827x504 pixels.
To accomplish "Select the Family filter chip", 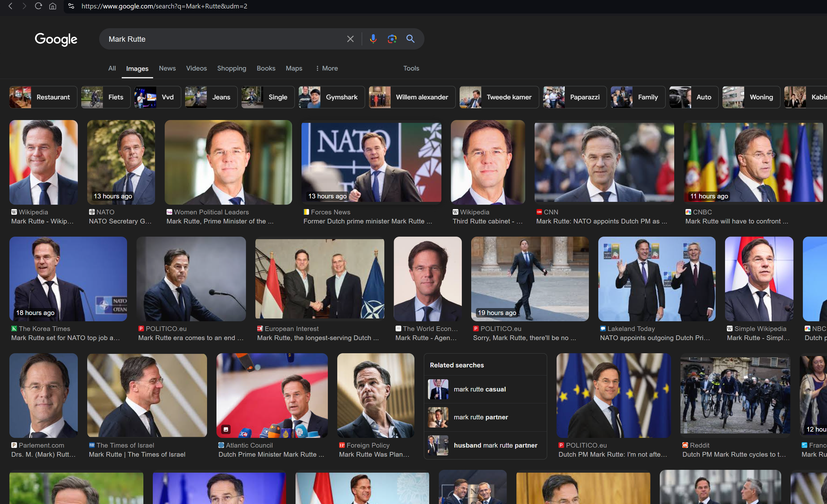I will pos(638,97).
